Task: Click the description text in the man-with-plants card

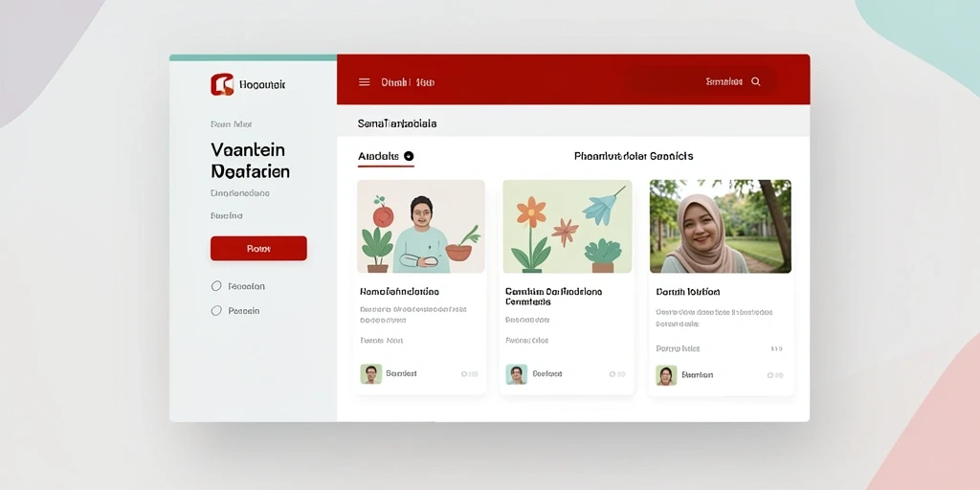Action: [413, 314]
